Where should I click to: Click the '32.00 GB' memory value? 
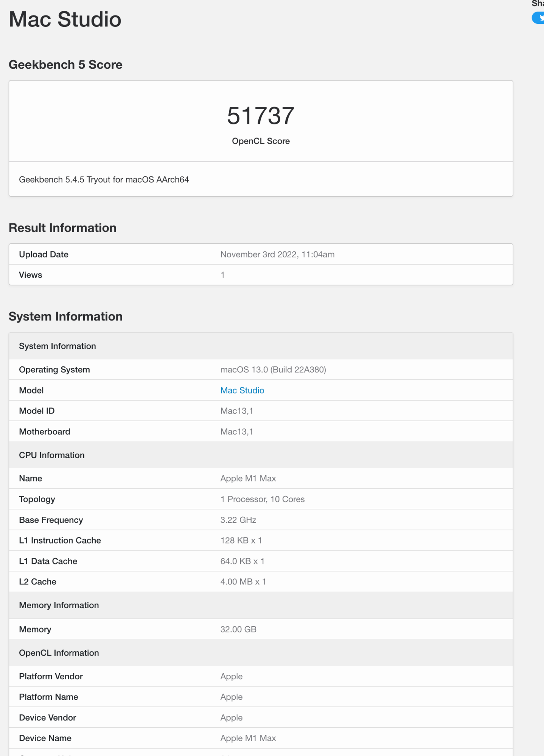click(x=238, y=629)
